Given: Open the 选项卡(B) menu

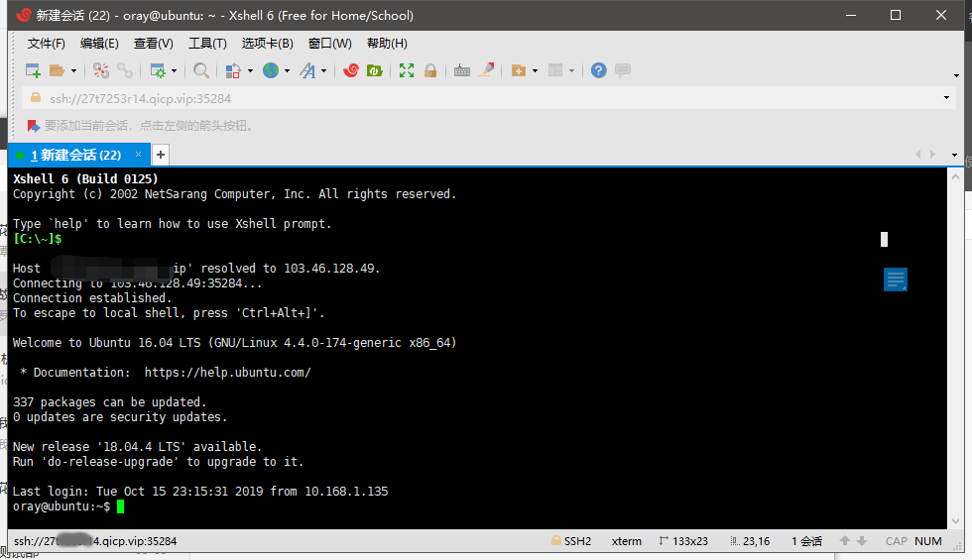Looking at the screenshot, I should [267, 44].
